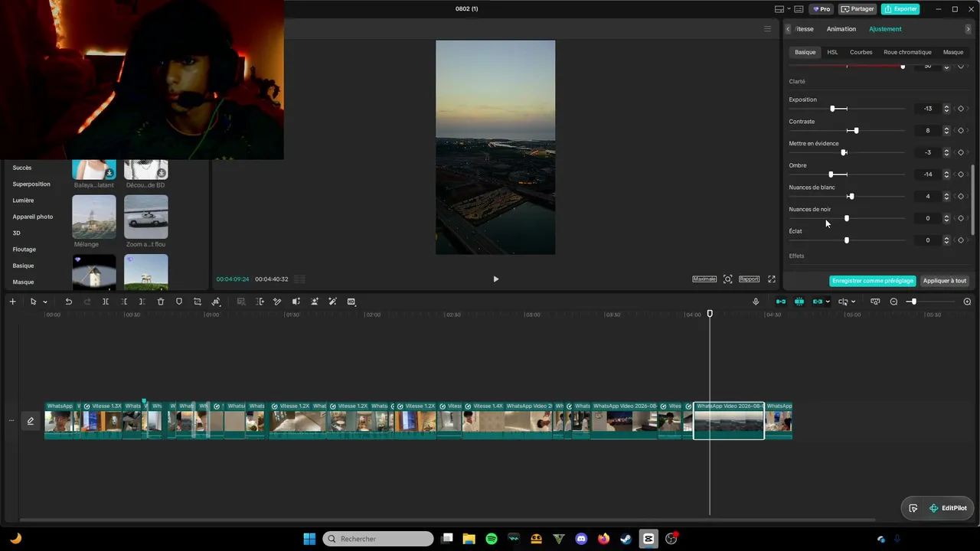Open the Roue chromatique sub-tab
Viewport: 980px width, 551px height.
907,52
